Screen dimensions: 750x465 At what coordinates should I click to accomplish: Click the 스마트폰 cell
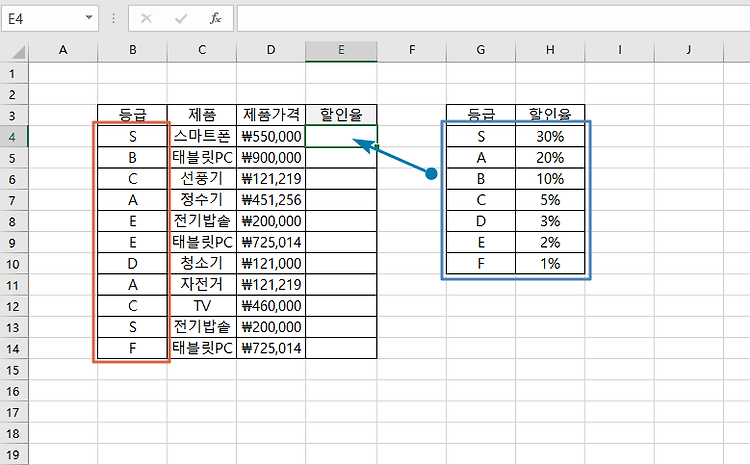tap(202, 136)
